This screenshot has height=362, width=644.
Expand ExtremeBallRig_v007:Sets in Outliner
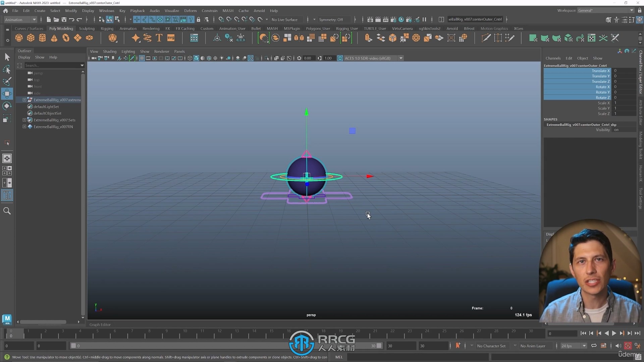pos(24,120)
